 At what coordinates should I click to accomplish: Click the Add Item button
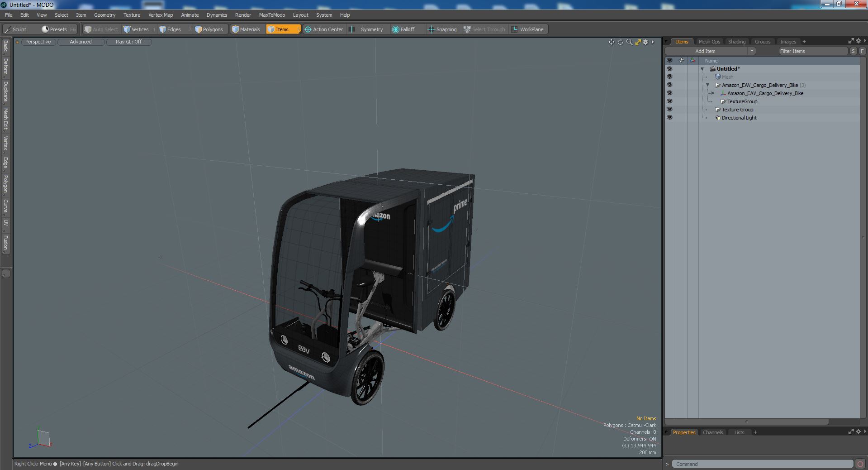point(705,51)
